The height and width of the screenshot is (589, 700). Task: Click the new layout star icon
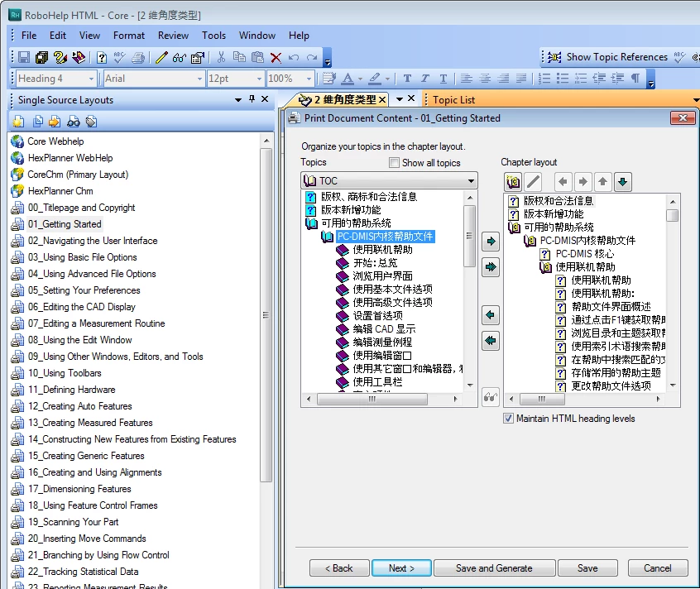click(18, 122)
